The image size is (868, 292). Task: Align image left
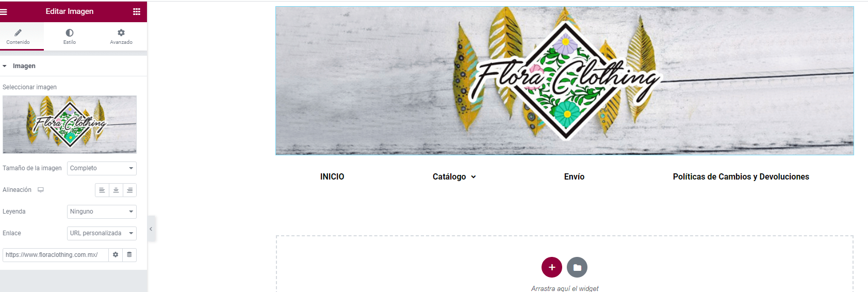[102, 190]
